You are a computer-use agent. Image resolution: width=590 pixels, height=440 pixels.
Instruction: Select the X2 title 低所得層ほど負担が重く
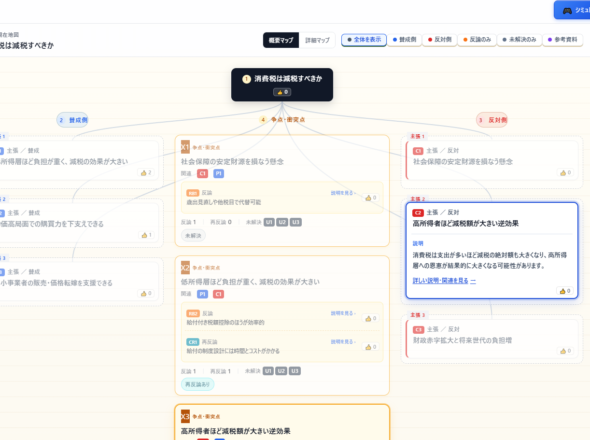[250, 282]
